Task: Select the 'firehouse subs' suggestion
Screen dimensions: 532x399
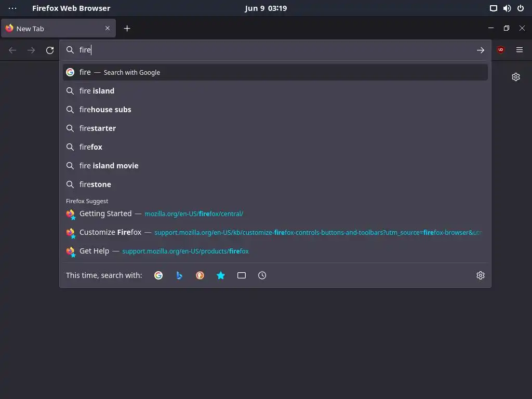Action: pyautogui.click(x=275, y=110)
